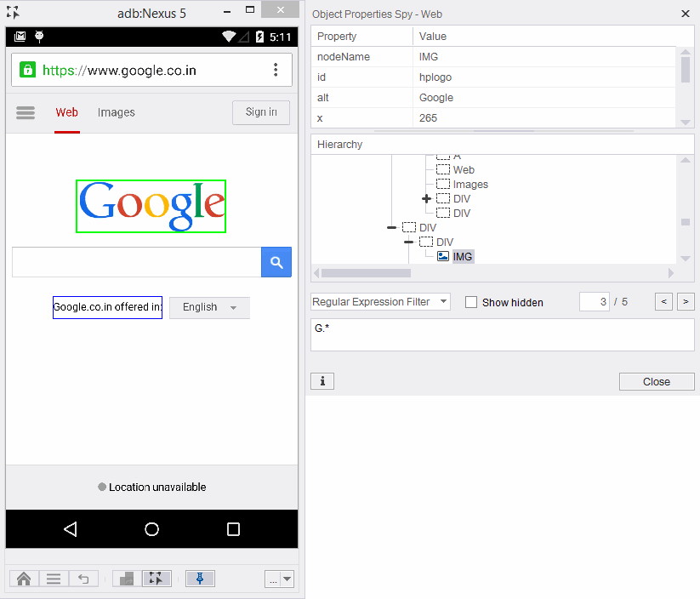Open the English language dropdown
Screen dimensions: 700x599
pyautogui.click(x=209, y=307)
